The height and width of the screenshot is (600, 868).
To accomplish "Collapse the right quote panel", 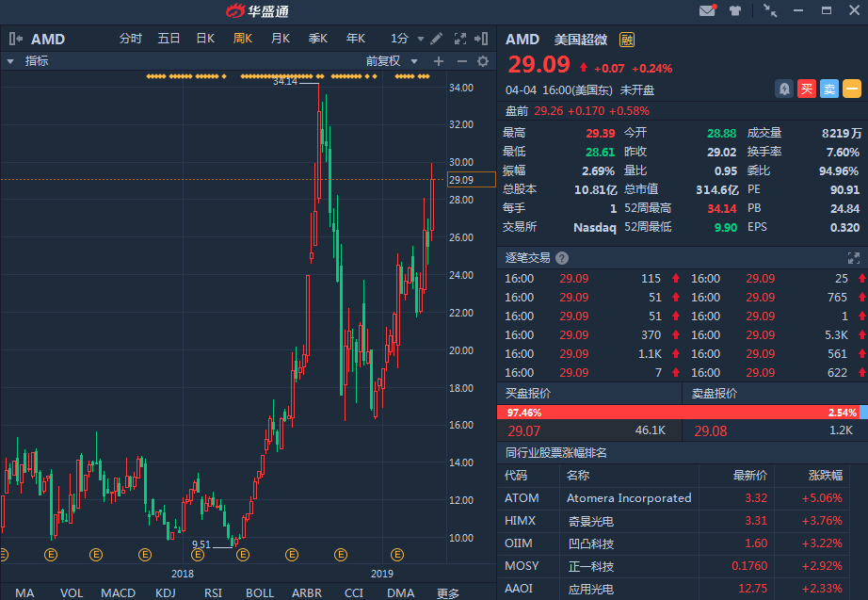I will coord(481,39).
